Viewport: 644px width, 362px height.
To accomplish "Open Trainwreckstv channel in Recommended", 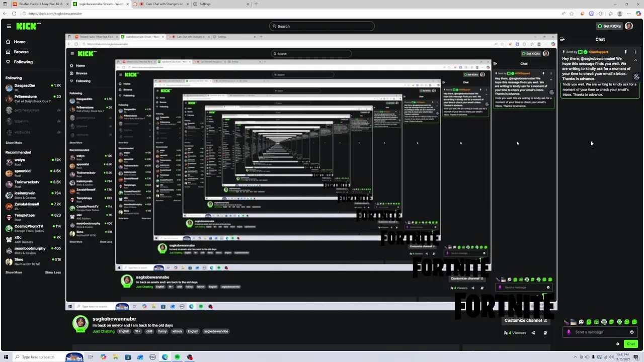I will [x=33, y=184].
